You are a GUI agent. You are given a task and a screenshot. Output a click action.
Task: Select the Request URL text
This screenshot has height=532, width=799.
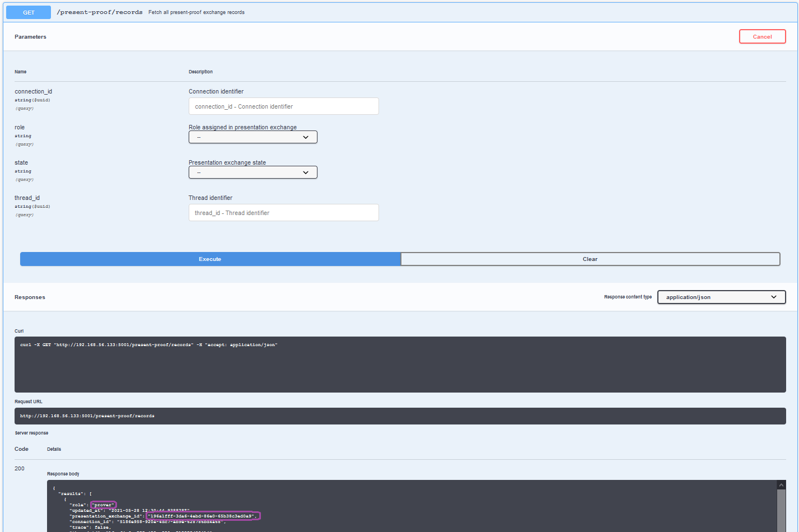tap(87, 416)
